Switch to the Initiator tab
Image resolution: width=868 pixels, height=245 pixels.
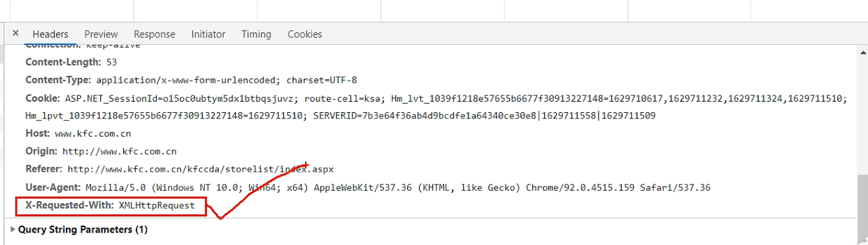tap(208, 34)
